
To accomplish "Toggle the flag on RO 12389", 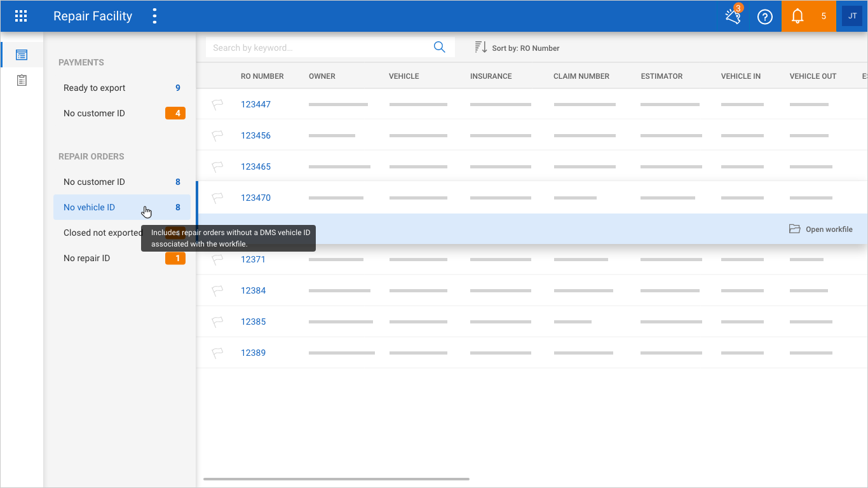I will coord(218,353).
